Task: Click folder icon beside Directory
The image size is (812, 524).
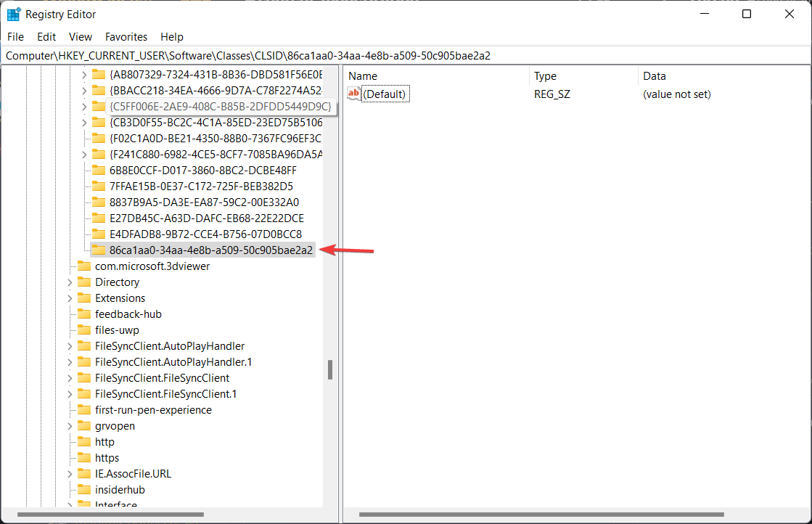Action: [84, 282]
